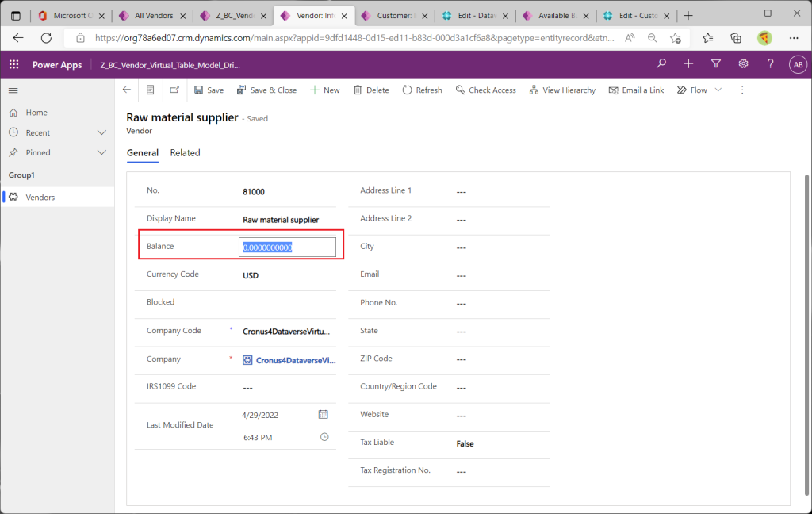The image size is (812, 514).
Task: Open the browser collections icon
Action: tap(735, 38)
